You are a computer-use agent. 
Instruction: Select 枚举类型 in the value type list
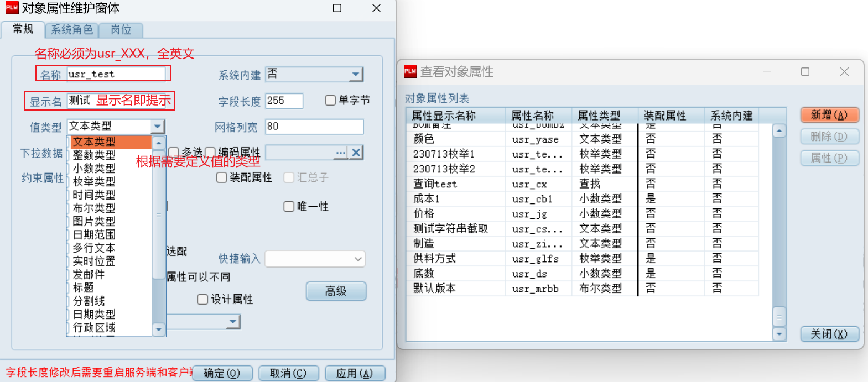click(94, 181)
